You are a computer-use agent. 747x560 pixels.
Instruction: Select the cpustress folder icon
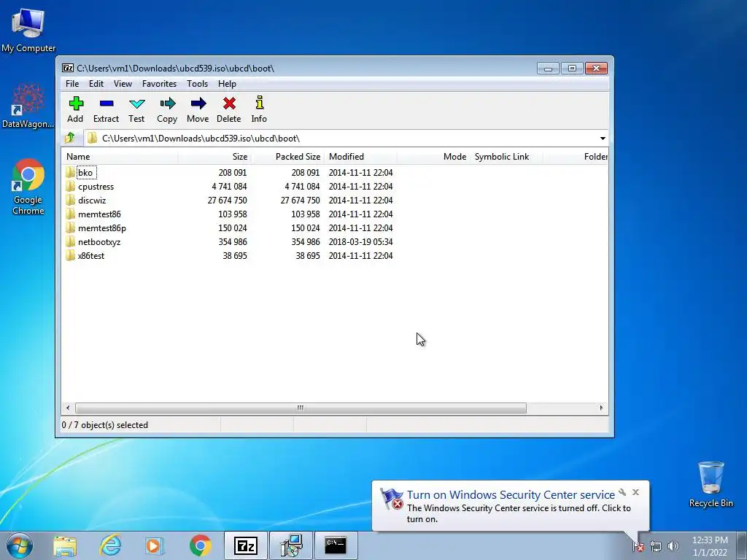(x=71, y=186)
